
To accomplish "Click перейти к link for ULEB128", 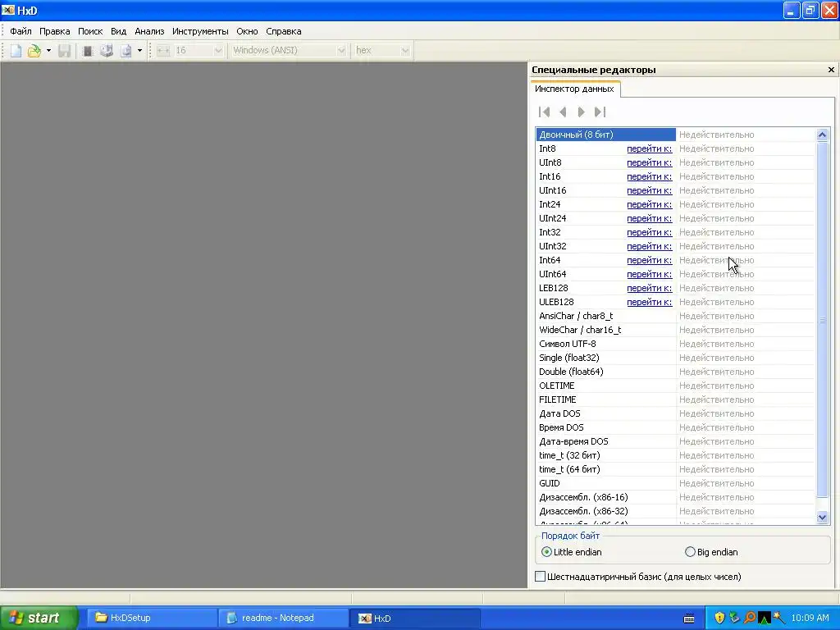I will [x=650, y=302].
